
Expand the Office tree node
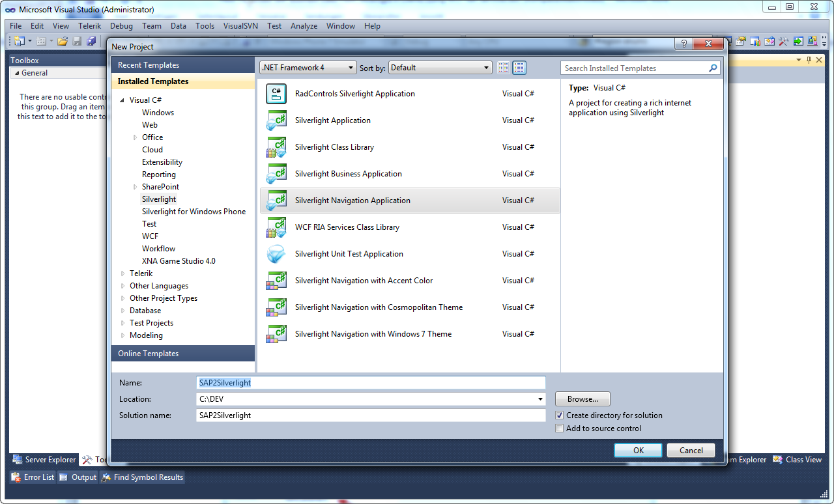[135, 137]
